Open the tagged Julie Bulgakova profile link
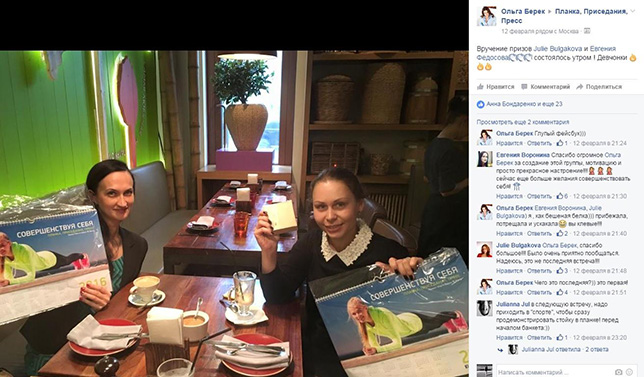This screenshot has width=644, height=377. tap(558, 48)
